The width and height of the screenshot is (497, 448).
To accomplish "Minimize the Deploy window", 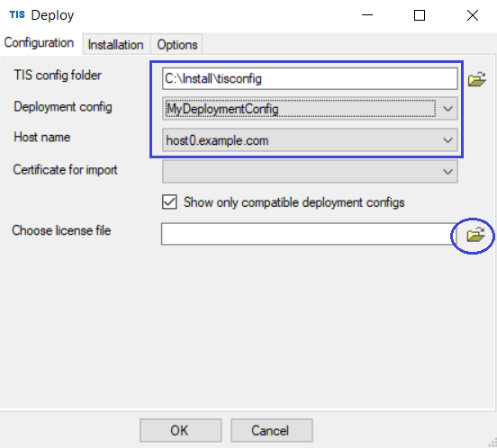I will pyautogui.click(x=367, y=15).
